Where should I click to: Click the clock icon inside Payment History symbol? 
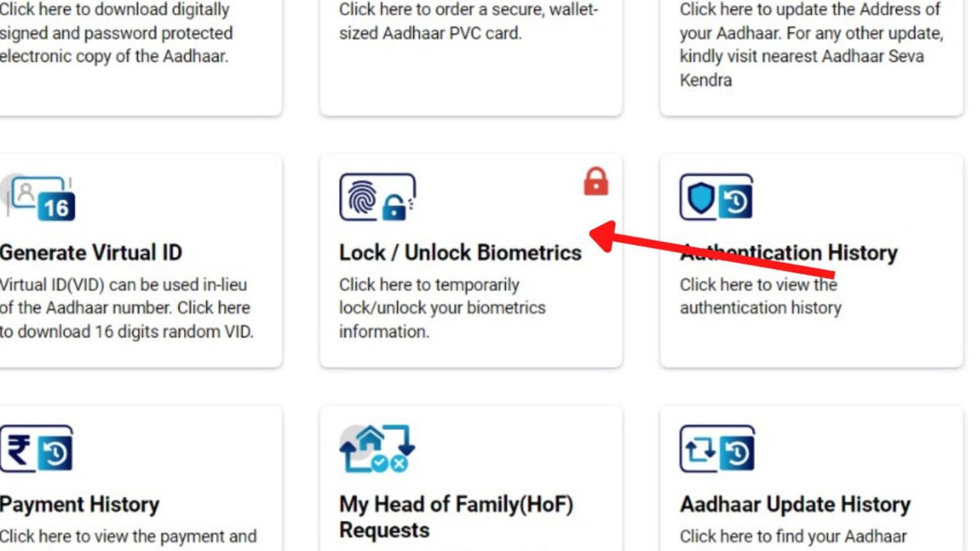(56, 454)
